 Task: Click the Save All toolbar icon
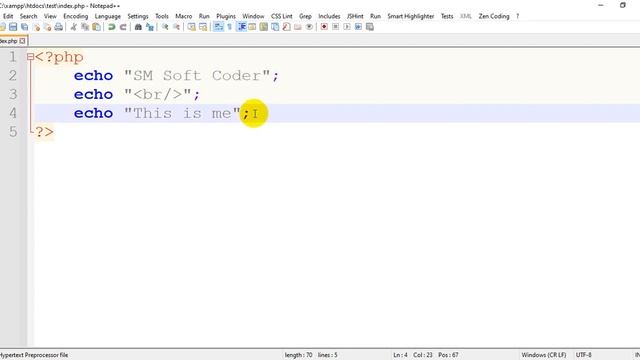coord(24,27)
